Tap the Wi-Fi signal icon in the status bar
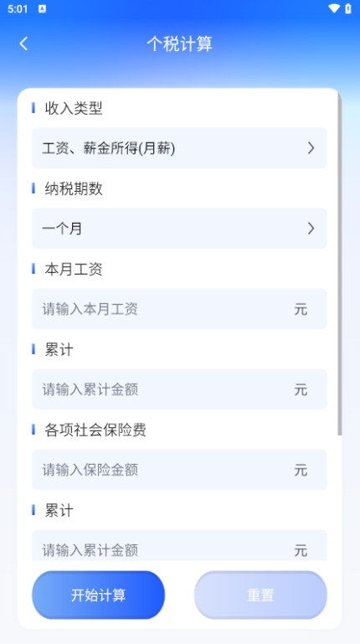Viewport: 360px width, 644px height. coord(334,8)
